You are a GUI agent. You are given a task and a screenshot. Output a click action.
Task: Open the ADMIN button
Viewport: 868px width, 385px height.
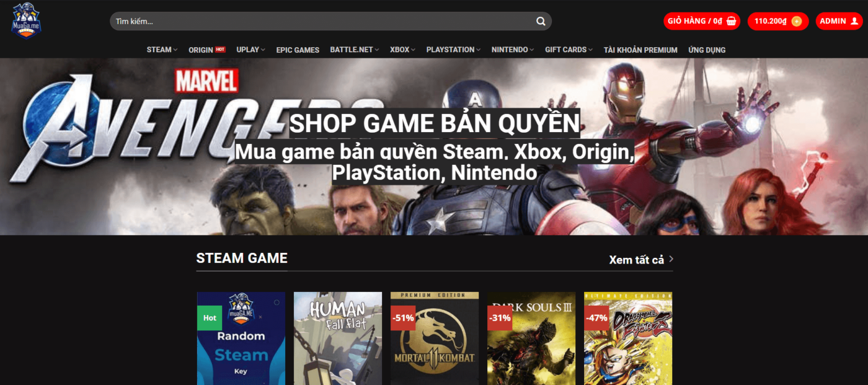point(838,20)
